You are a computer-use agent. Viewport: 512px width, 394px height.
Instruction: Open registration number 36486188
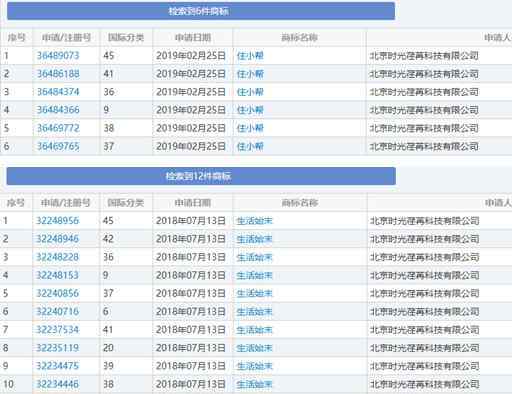click(x=58, y=74)
